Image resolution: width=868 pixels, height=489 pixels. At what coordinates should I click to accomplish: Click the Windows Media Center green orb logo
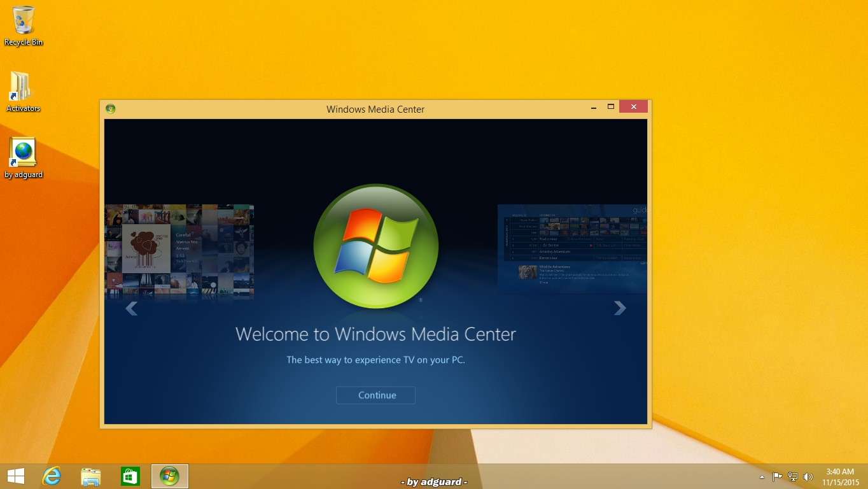coord(376,246)
